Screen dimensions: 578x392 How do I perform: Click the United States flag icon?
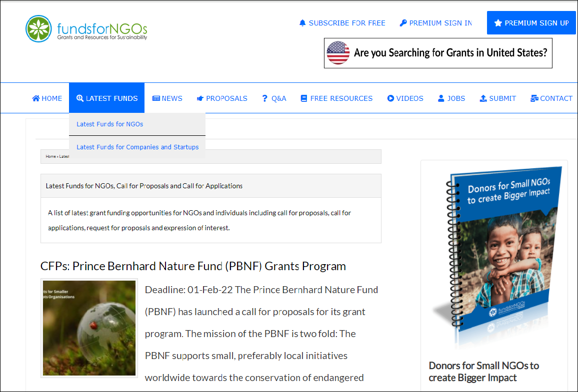(338, 53)
